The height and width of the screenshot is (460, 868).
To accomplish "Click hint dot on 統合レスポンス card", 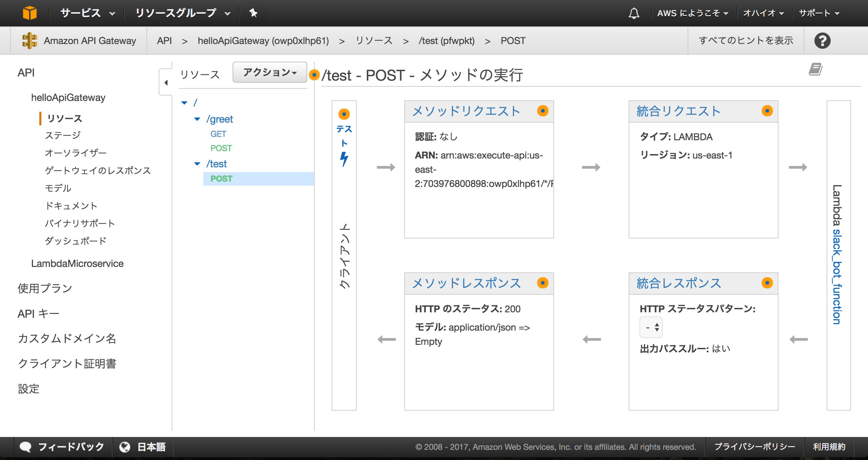I will pyautogui.click(x=767, y=283).
